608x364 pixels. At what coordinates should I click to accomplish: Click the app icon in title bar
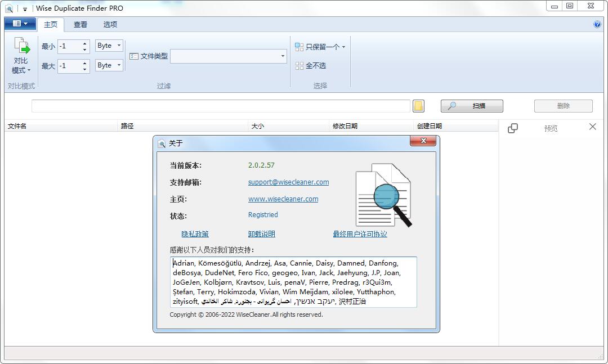9,8
